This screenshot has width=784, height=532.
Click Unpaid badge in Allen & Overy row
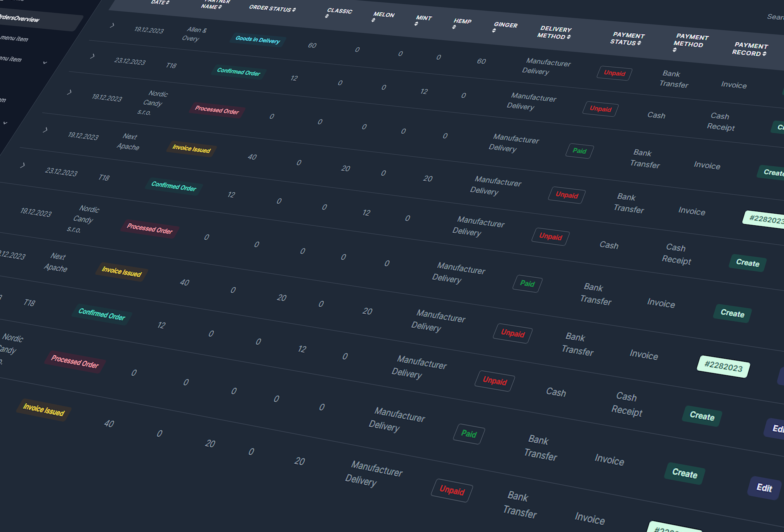[x=614, y=73]
